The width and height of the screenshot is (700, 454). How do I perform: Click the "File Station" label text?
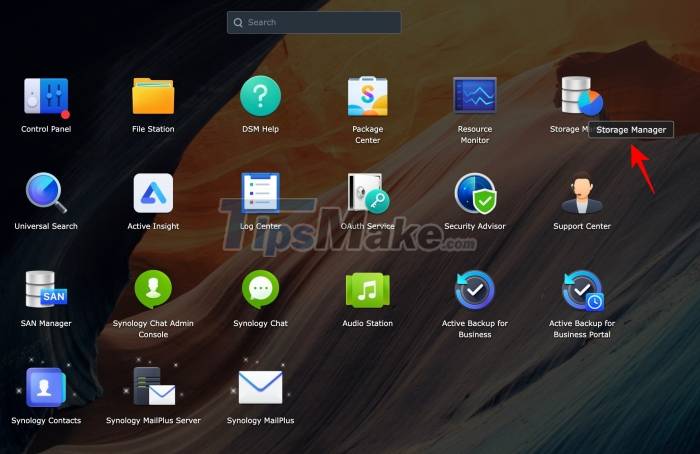coord(153,129)
